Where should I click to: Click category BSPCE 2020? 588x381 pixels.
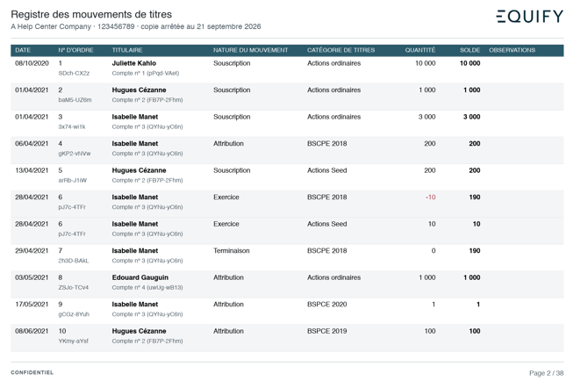[x=327, y=305]
